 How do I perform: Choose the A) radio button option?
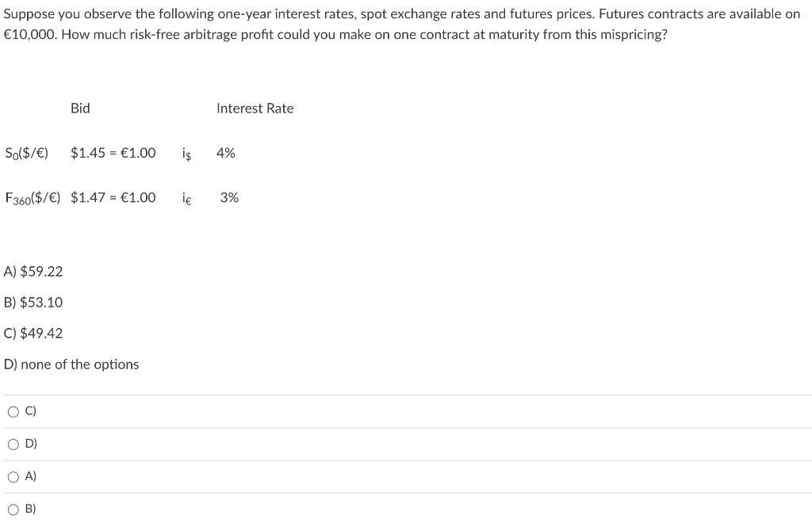point(13,477)
